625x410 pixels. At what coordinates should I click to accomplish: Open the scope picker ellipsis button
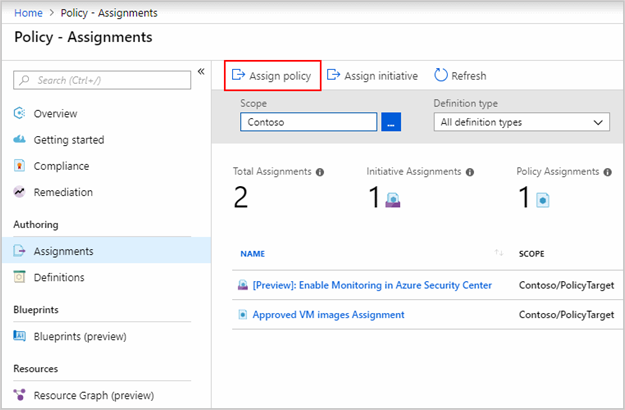tap(391, 122)
